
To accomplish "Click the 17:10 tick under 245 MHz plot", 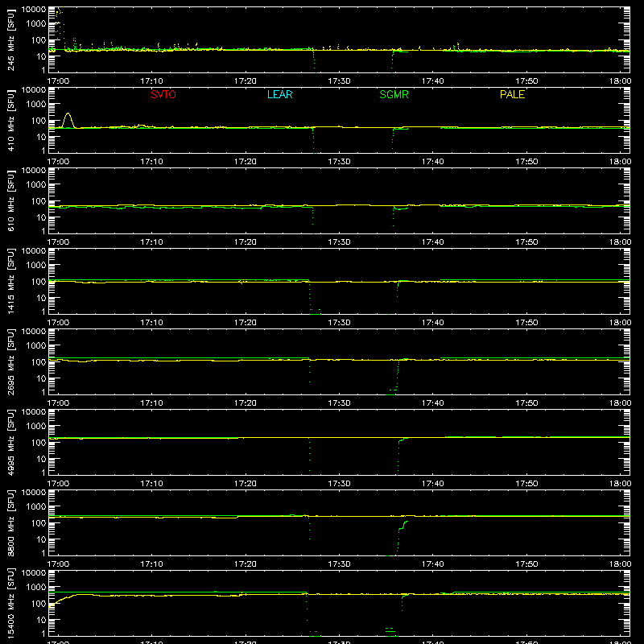I will click(x=151, y=81).
